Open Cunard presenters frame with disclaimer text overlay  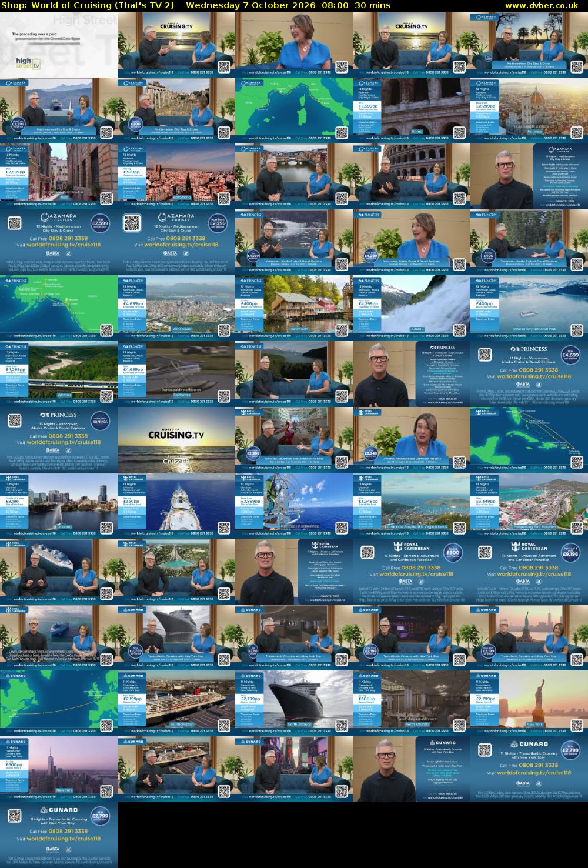coord(59,637)
